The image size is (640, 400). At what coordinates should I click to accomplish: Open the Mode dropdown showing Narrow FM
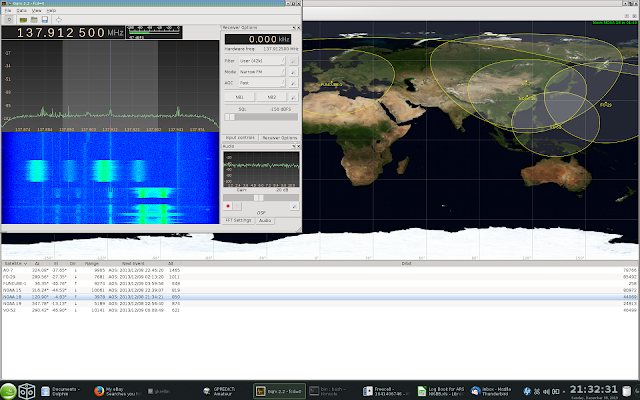(262, 72)
